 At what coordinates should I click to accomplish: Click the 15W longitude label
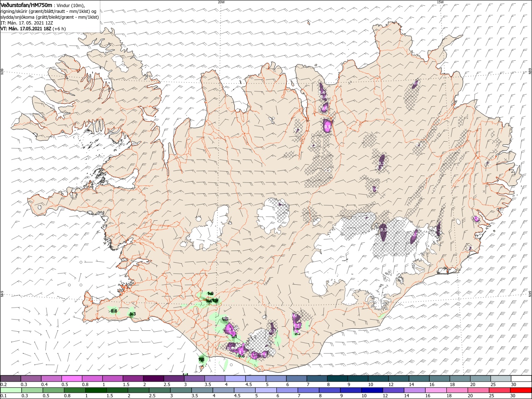point(440,2)
